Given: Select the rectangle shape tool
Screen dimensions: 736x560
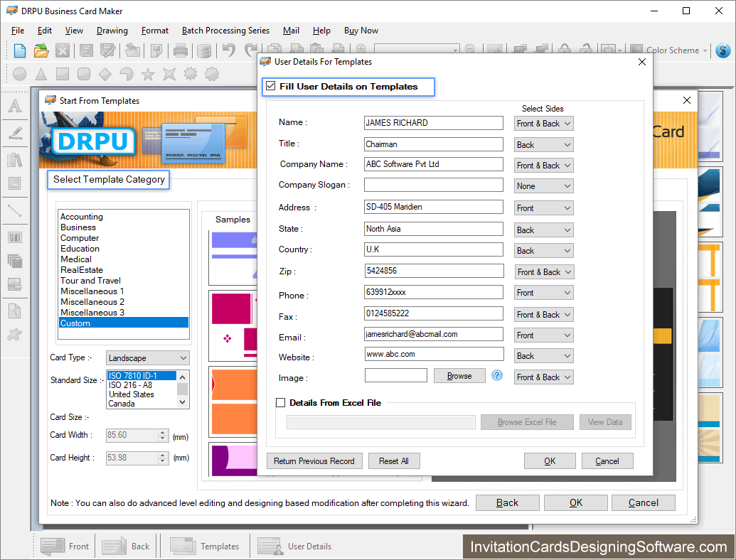Looking at the screenshot, I should [63, 74].
